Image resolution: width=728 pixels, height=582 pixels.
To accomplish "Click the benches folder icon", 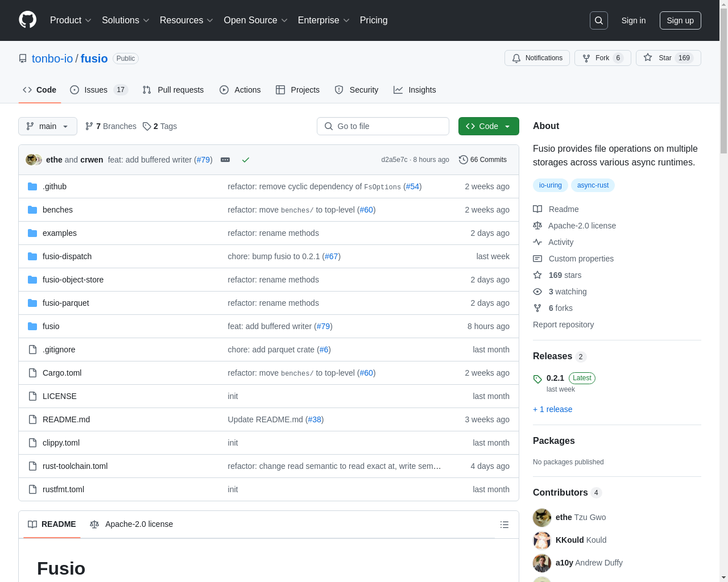I will click(x=32, y=210).
